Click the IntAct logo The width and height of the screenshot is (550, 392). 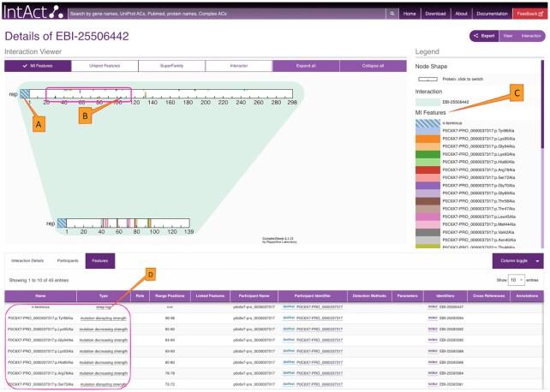(32, 13)
